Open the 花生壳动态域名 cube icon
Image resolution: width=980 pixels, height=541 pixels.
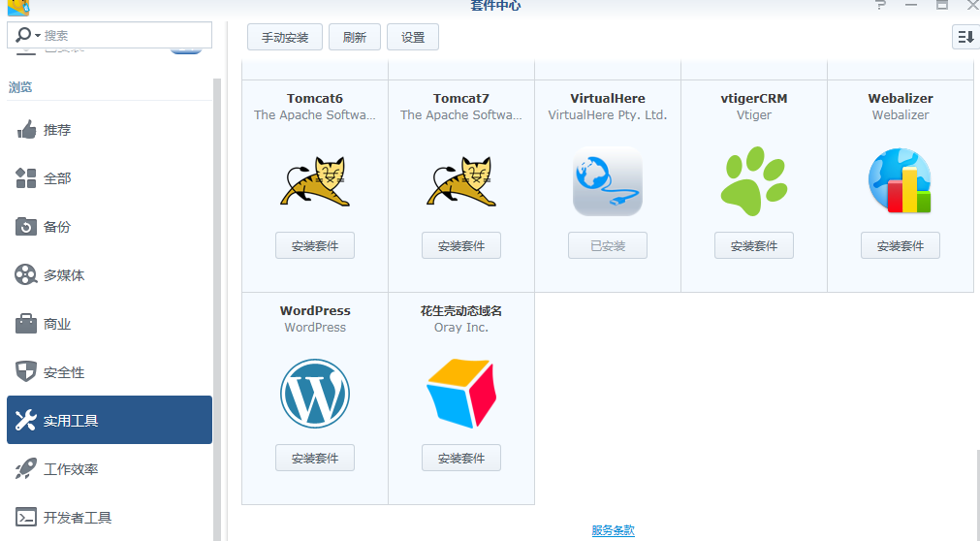[x=461, y=394]
